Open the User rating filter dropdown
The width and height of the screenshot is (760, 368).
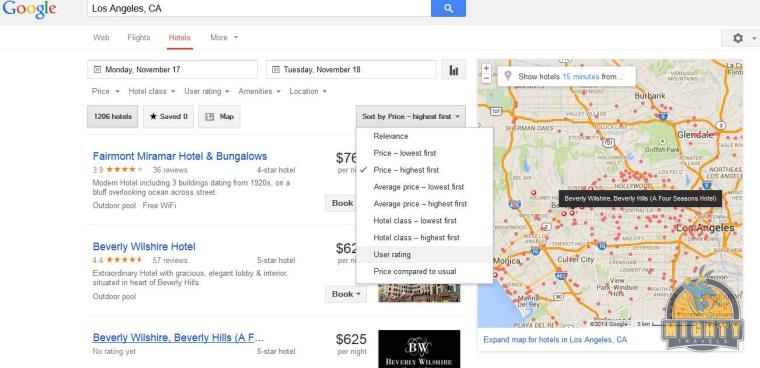207,91
